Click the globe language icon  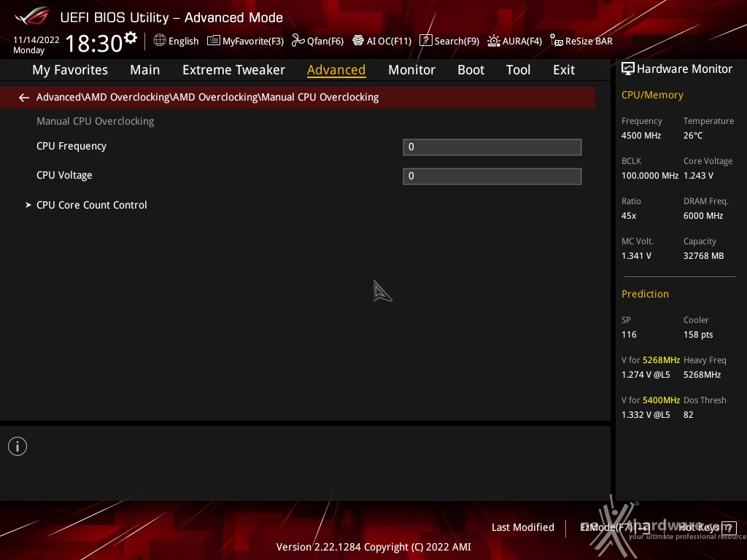click(160, 41)
